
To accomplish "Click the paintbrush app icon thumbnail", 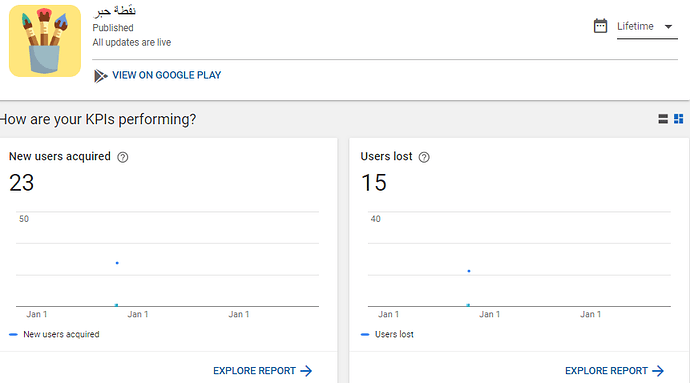I will [x=45, y=41].
